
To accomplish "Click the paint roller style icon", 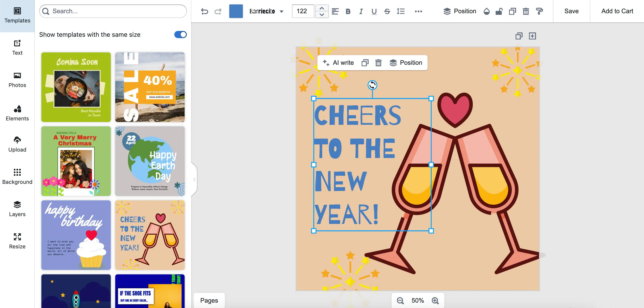I will point(539,11).
